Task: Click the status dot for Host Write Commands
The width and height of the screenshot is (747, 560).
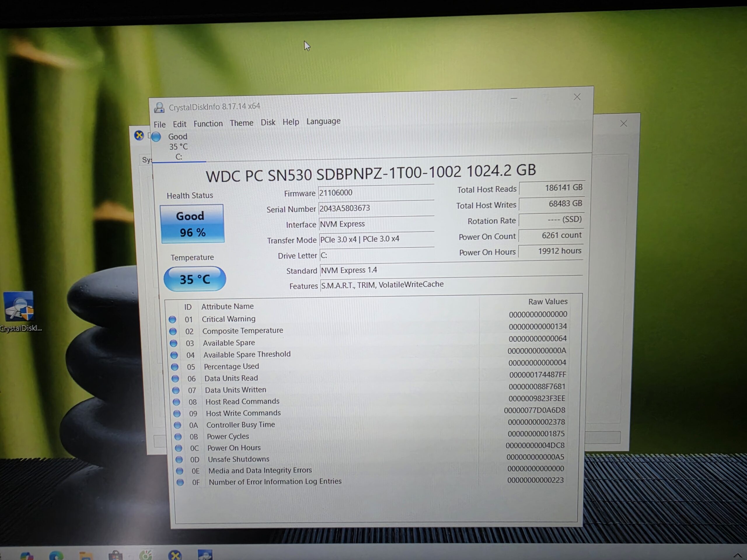Action: click(177, 414)
